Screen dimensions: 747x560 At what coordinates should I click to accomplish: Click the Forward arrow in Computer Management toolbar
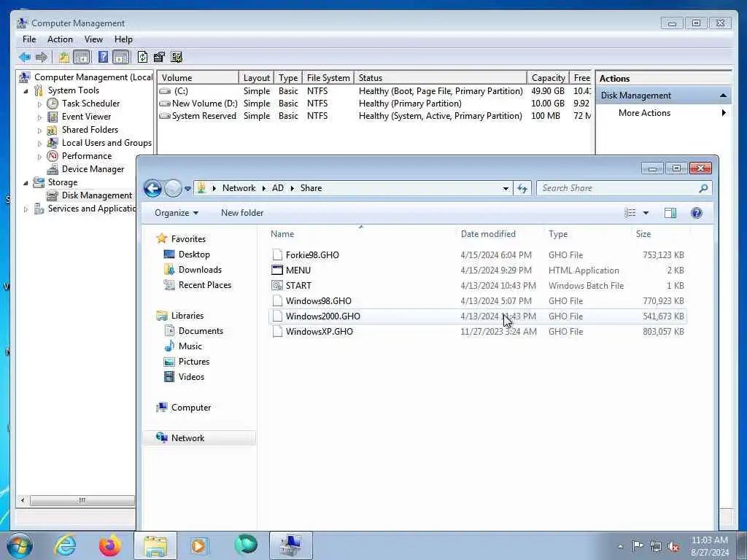coord(42,57)
